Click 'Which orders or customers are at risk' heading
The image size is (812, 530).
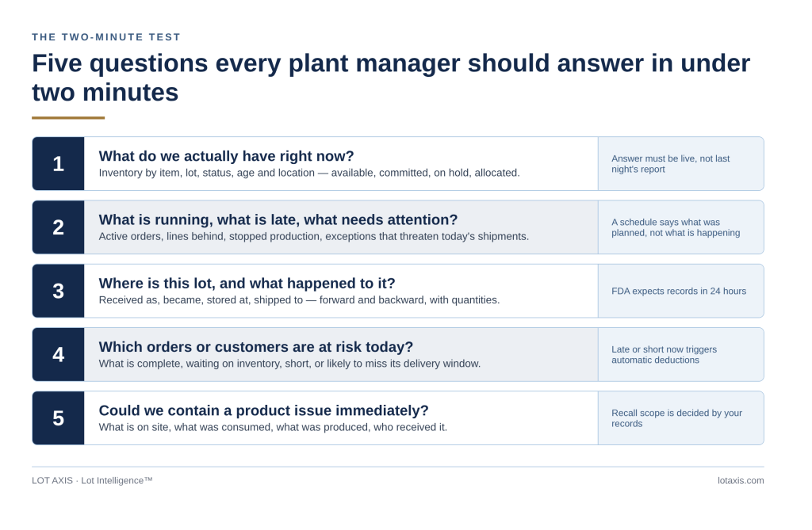click(256, 347)
